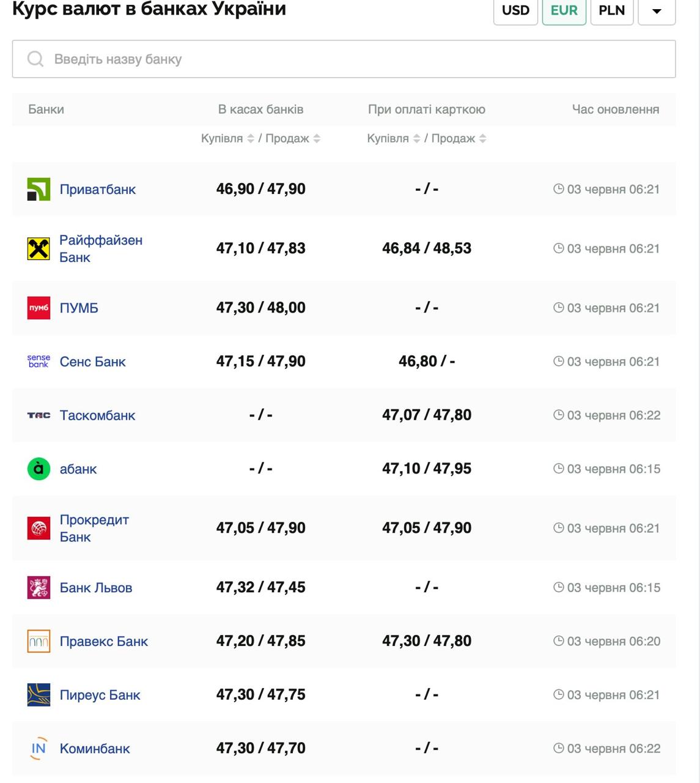Click the Банк Львов logo icon

(39, 588)
